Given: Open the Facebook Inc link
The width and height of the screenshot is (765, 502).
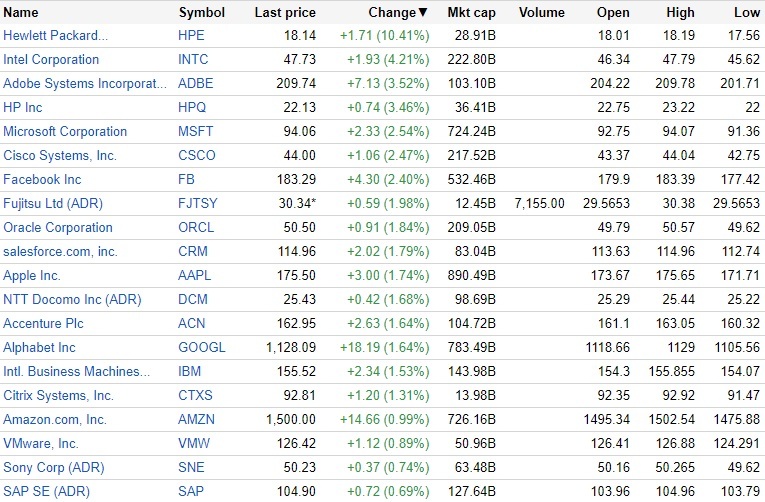Looking at the screenshot, I should [x=42, y=180].
